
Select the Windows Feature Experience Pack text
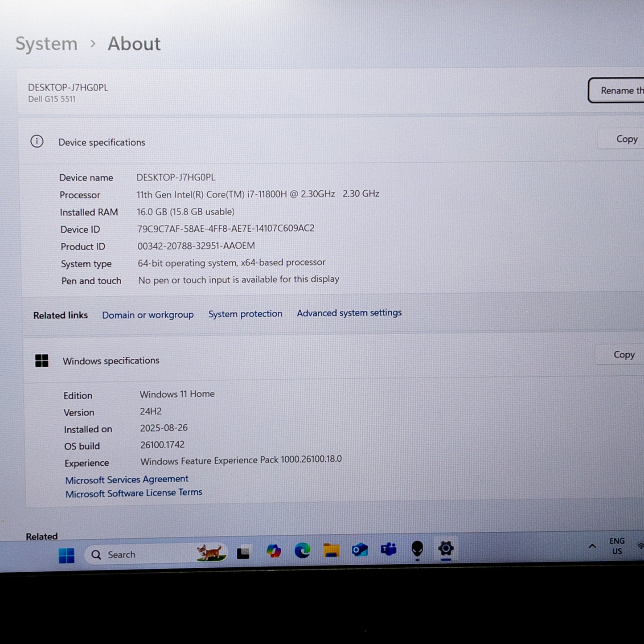click(x=241, y=460)
